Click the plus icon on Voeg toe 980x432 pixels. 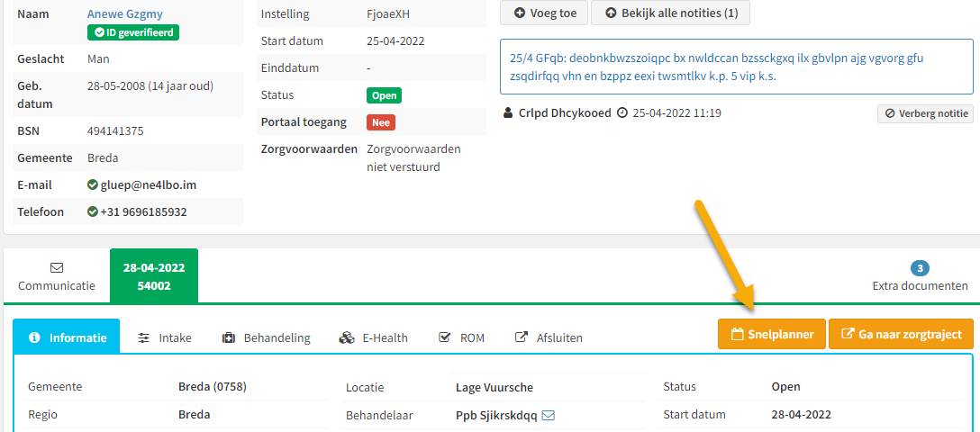(x=520, y=13)
